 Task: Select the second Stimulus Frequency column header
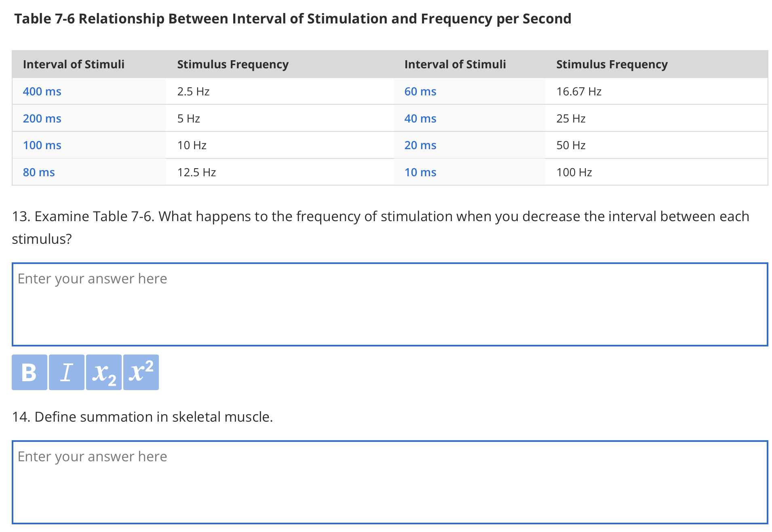[612, 64]
